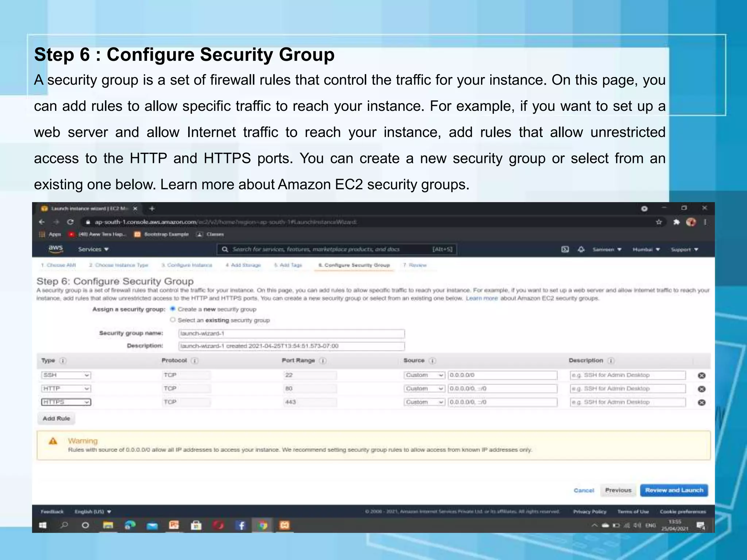Click the Security group name field
Viewport: 747px width, 560px height.
pos(291,334)
